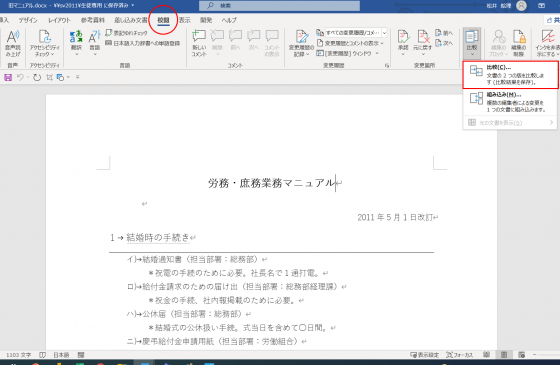The image size is (560, 365).
Task: Click the 共有 (Share) button
Action: (553, 20)
